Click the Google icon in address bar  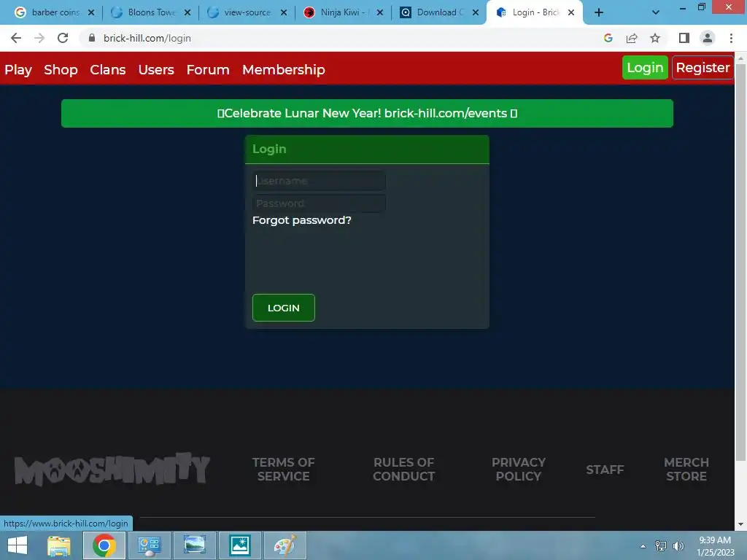(608, 38)
